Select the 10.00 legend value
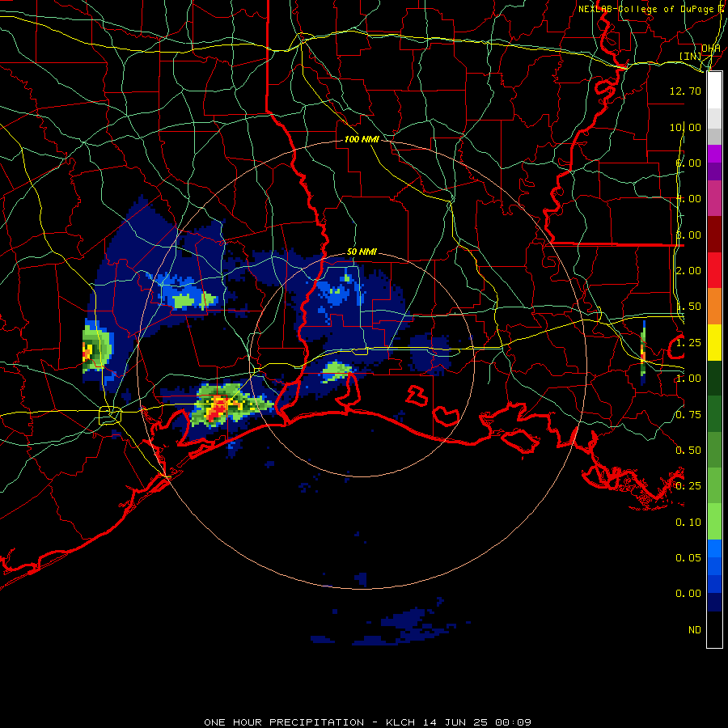 (685, 127)
